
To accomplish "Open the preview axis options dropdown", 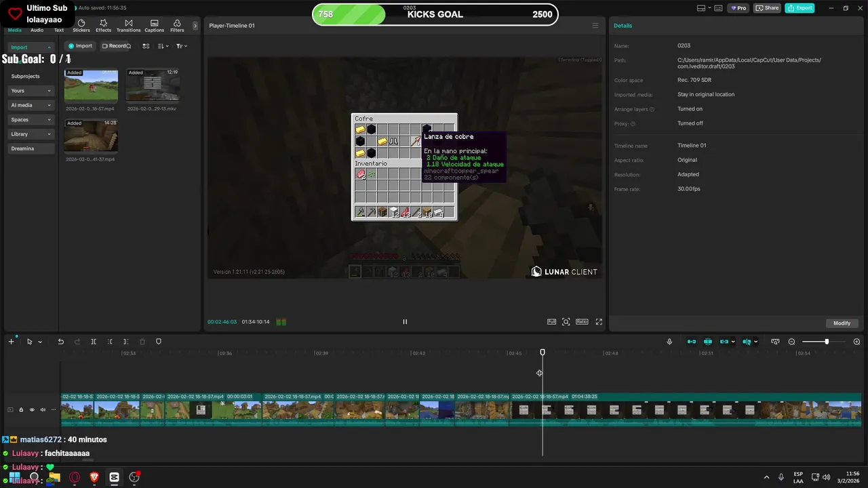I will coord(755,342).
